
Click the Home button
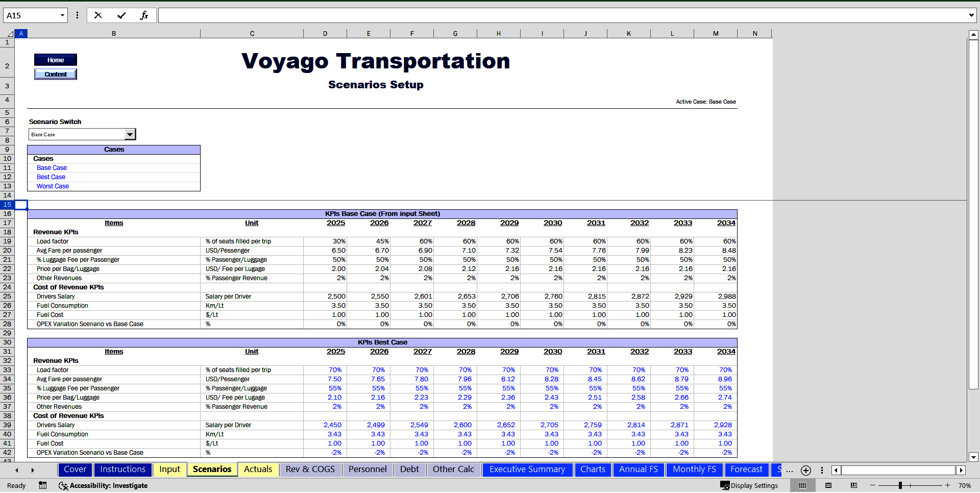56,60
